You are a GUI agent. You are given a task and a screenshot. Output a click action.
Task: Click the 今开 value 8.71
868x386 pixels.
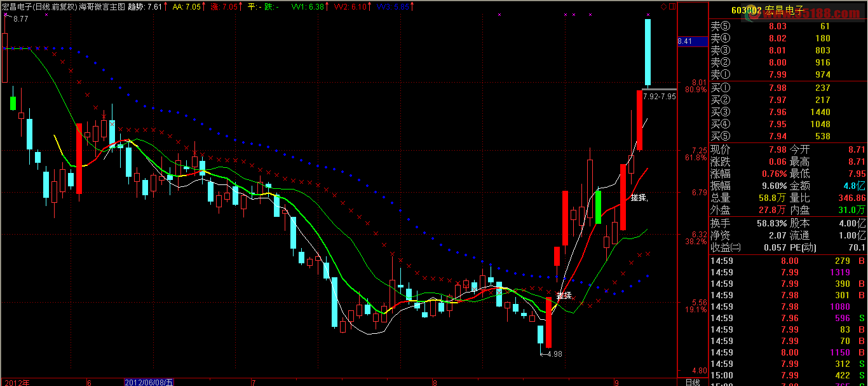click(x=855, y=149)
